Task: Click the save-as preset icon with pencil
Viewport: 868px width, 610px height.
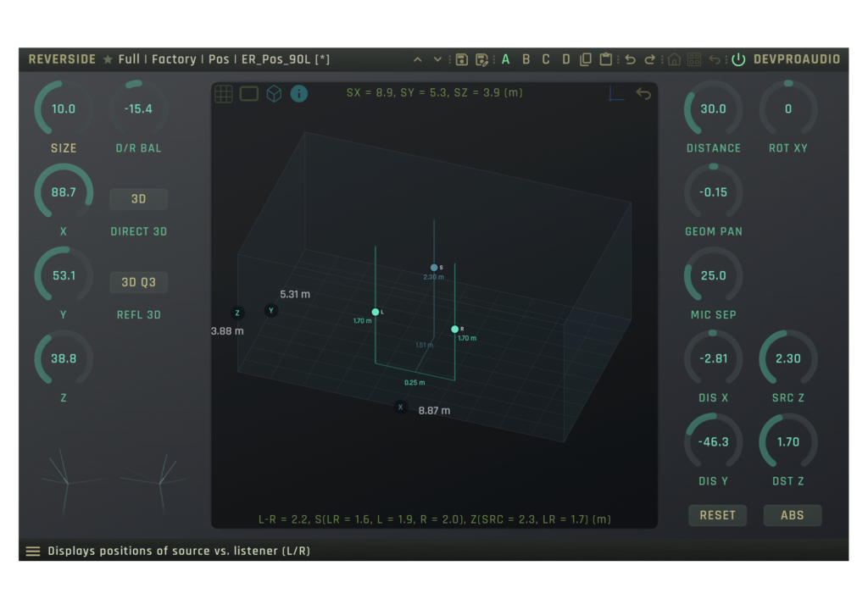Action: coord(482,59)
